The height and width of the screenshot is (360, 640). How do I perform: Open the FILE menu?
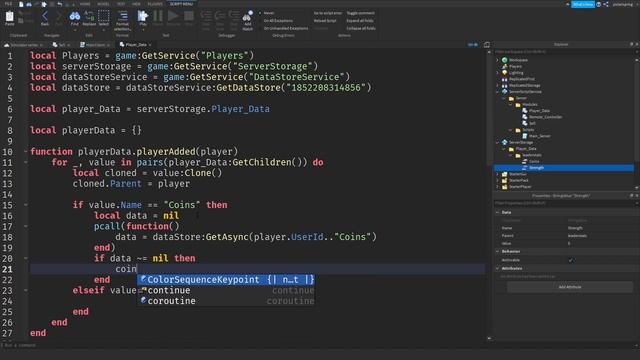(x=8, y=4)
